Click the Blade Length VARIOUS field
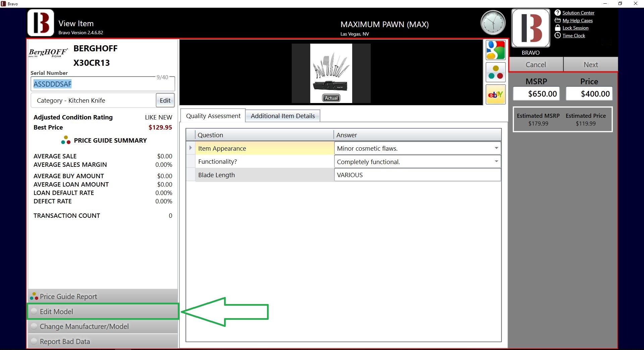The height and width of the screenshot is (350, 644). 417,175
